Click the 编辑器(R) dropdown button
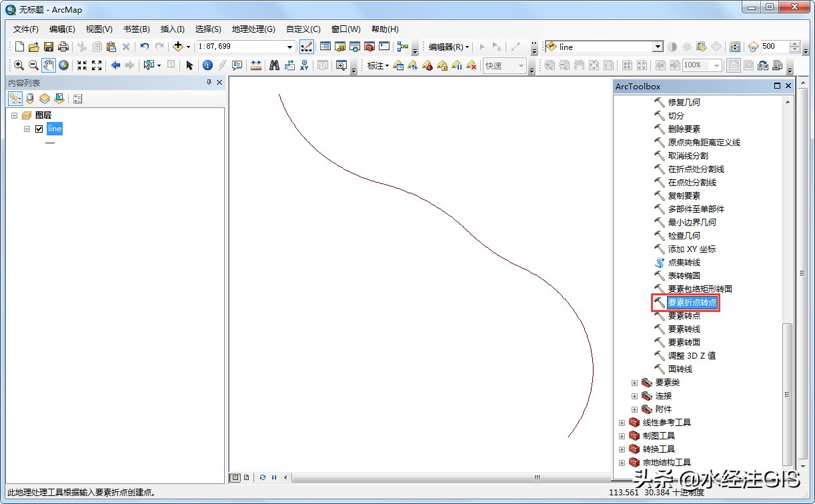The image size is (815, 504). 449,47
